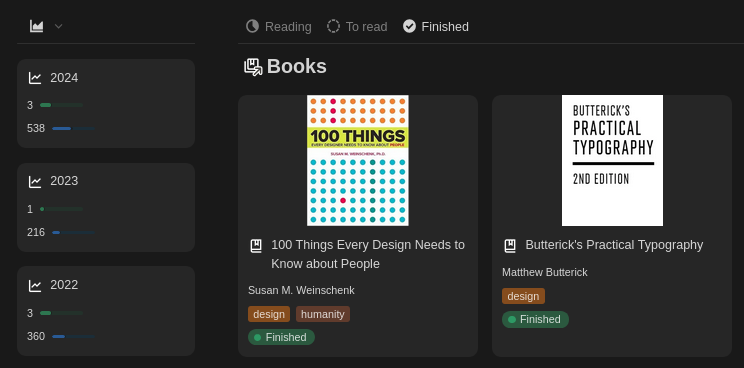Click Finished status badge on 100 Things card
This screenshot has width=744, height=368.
[281, 337]
